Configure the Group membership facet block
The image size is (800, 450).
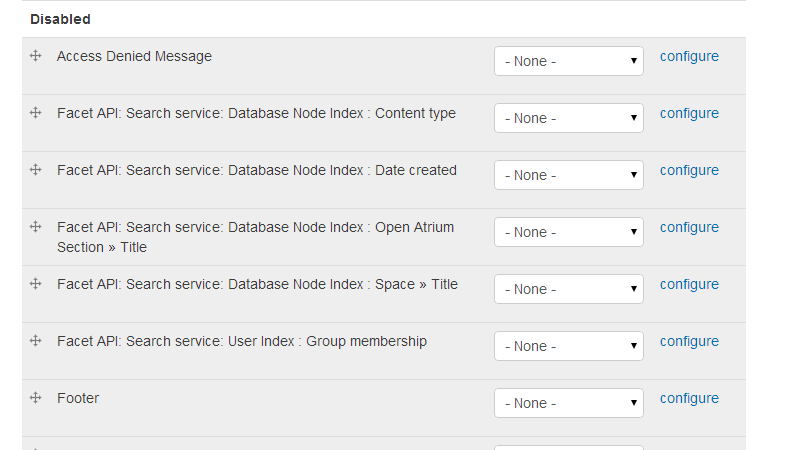689,342
